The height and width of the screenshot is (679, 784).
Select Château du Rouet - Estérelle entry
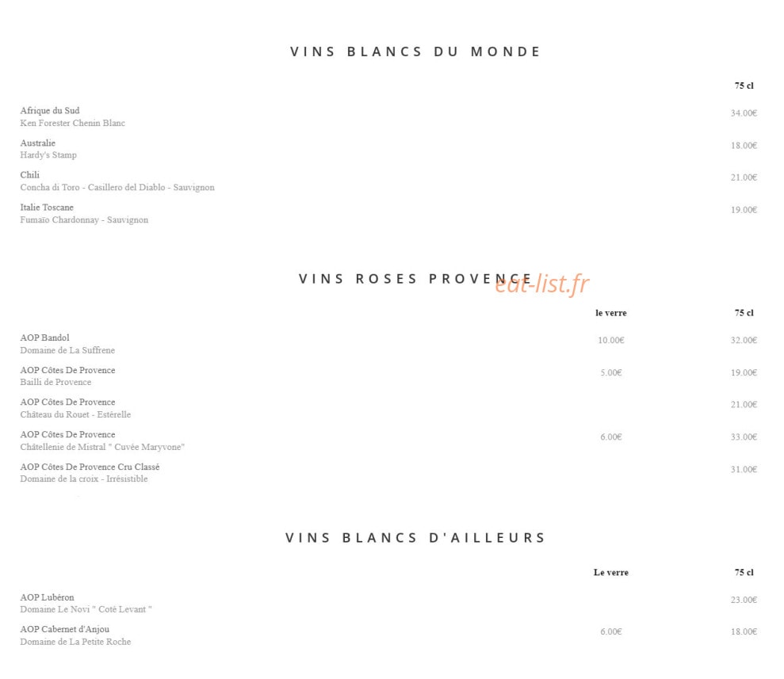pos(75,414)
